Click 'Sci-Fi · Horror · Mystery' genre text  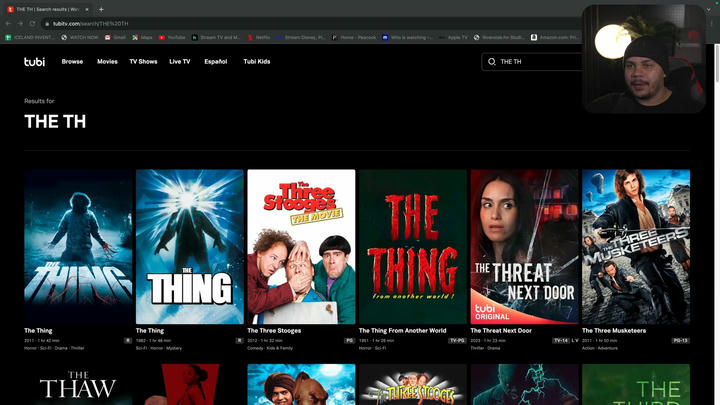click(x=159, y=348)
